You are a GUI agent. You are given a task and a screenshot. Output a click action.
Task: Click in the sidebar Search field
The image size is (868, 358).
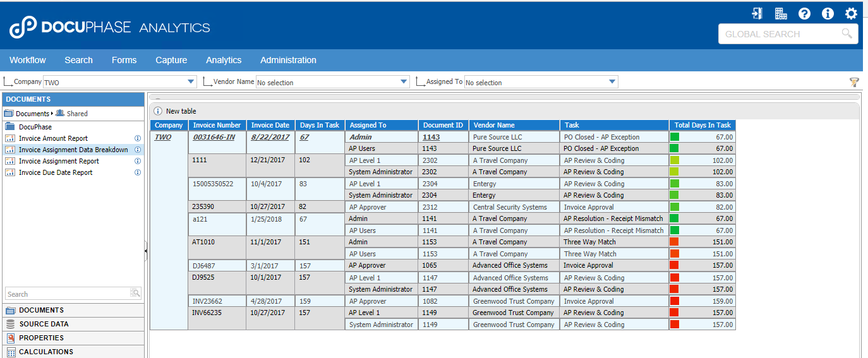pyautogui.click(x=68, y=294)
